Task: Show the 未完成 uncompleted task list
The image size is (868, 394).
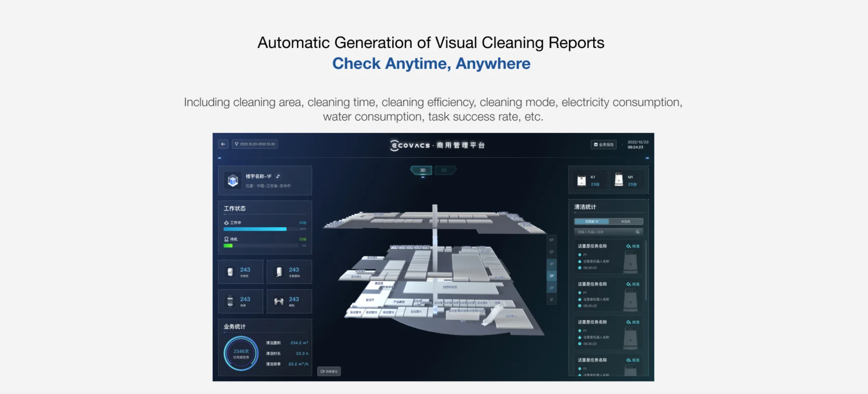Action: point(625,221)
